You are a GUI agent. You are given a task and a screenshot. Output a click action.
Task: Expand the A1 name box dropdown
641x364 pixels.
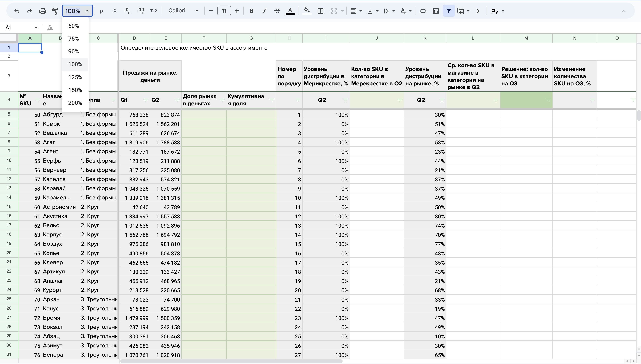pos(36,28)
